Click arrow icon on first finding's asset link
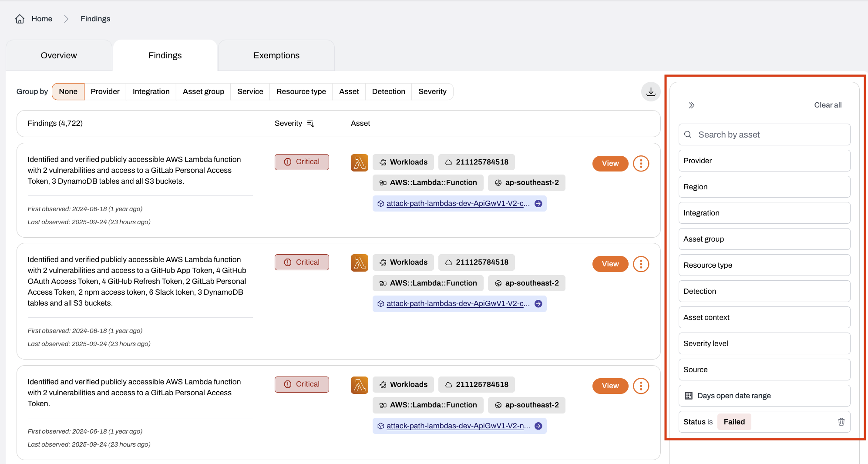868x464 pixels. point(538,203)
